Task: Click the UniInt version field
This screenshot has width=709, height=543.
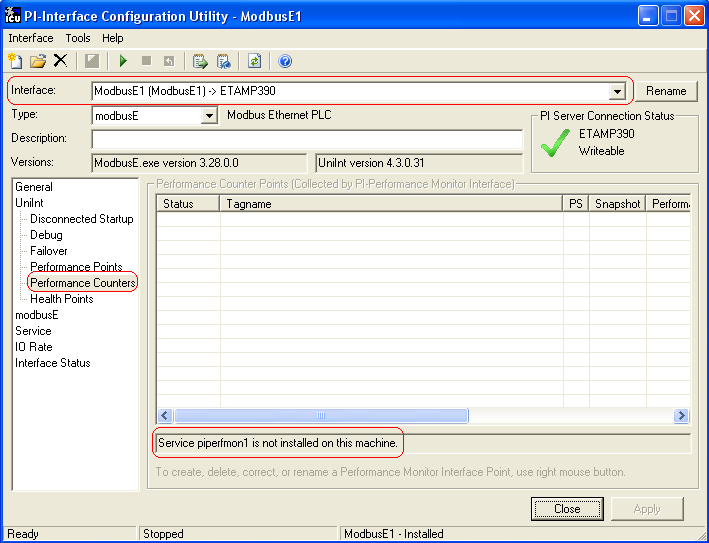Action: 419,163
